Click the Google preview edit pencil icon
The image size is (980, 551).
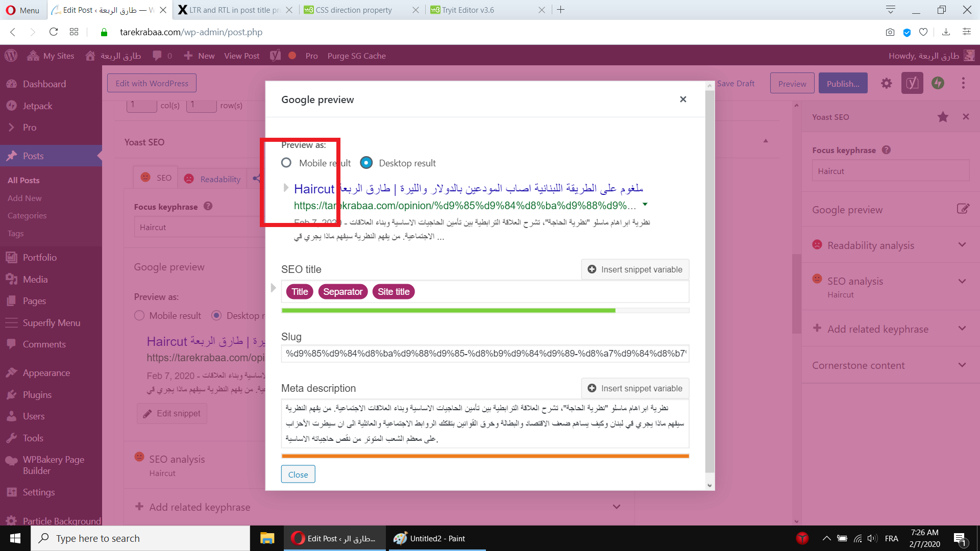pos(963,209)
